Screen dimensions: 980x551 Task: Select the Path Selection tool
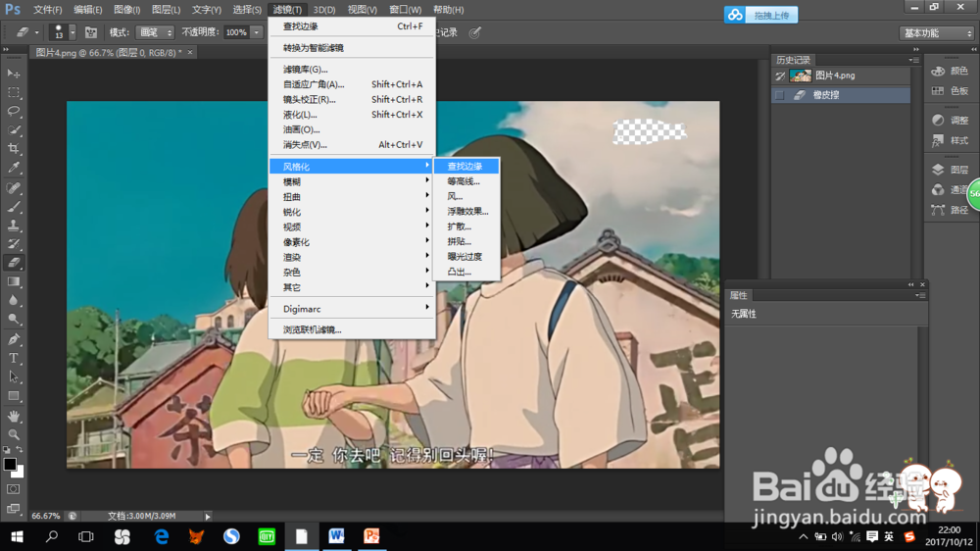[x=13, y=377]
